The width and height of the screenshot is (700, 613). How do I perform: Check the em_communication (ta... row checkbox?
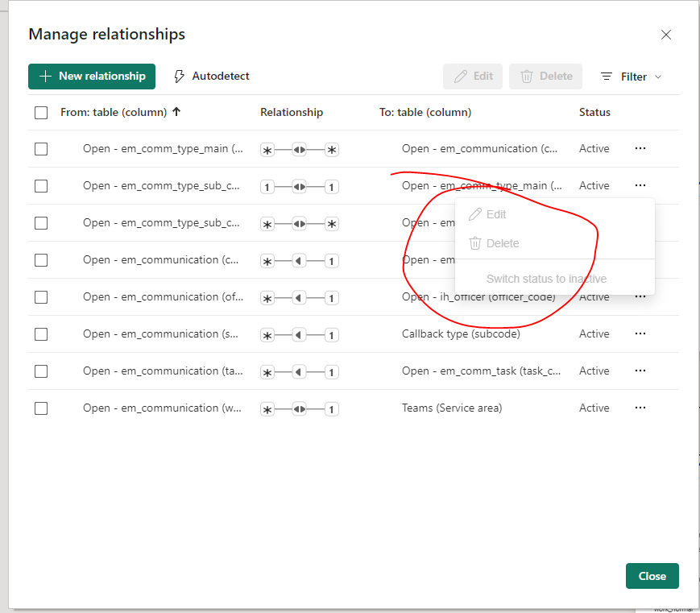(x=41, y=371)
